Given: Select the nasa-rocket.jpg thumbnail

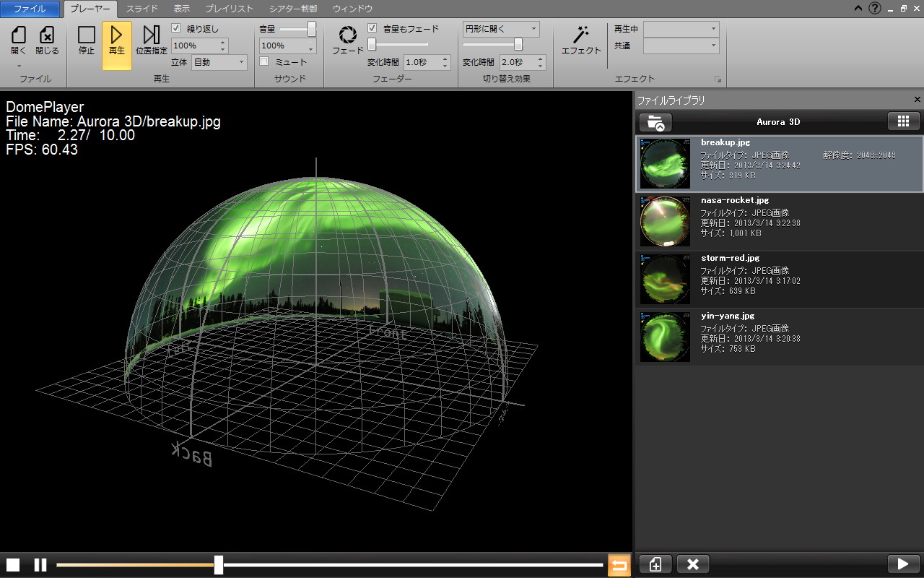Looking at the screenshot, I should (x=665, y=222).
